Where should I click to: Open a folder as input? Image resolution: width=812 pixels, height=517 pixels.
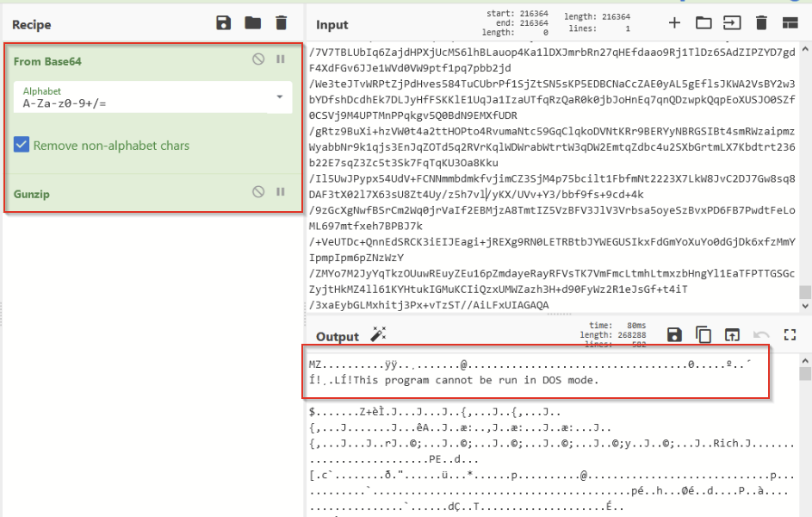pos(704,22)
